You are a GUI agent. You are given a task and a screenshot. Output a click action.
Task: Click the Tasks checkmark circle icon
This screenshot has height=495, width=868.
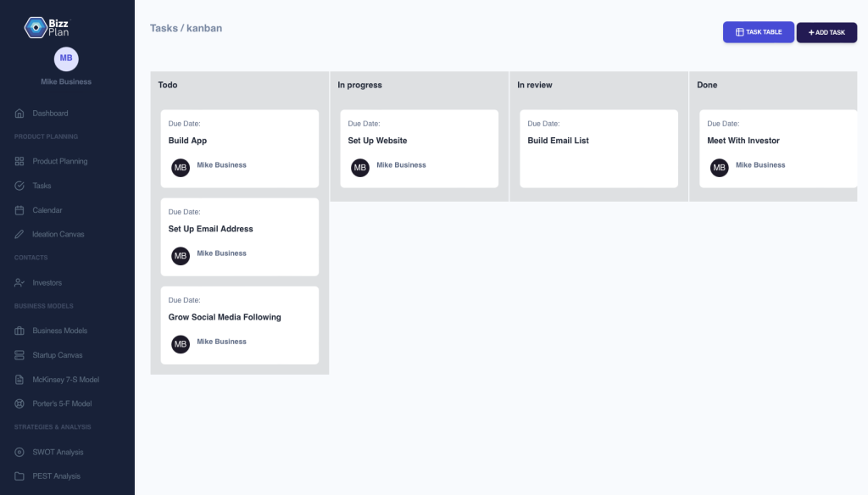19,186
